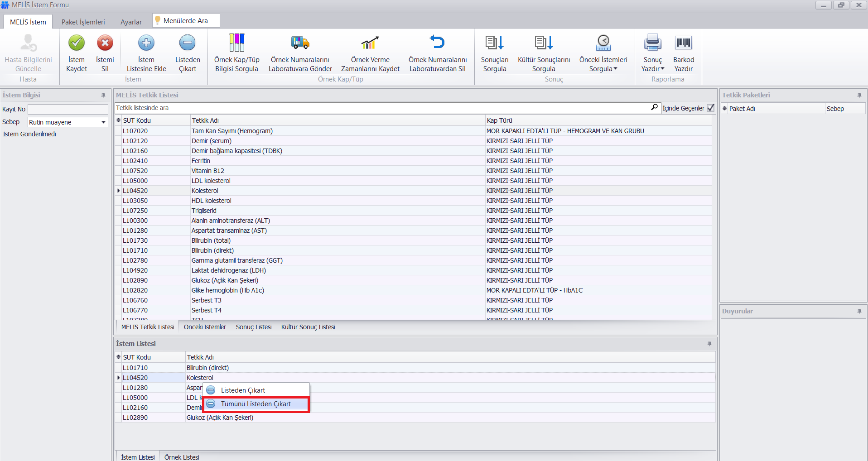This screenshot has height=461, width=868.
Task: Click the Menülerde Ara search box
Action: [186, 21]
